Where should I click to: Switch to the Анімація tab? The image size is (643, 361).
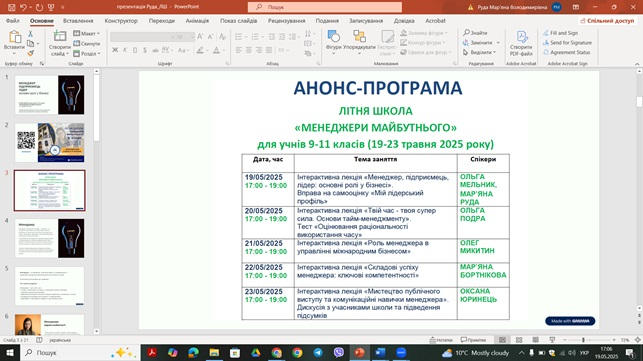(197, 21)
